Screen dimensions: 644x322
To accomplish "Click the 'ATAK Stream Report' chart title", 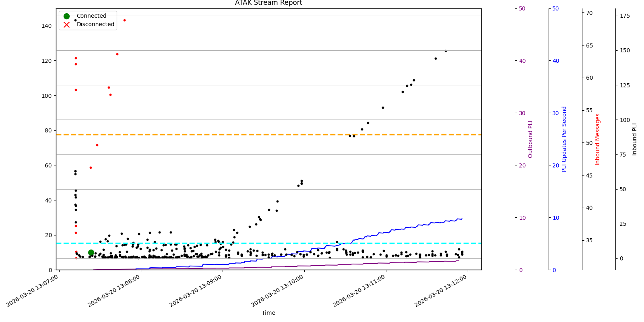I will [x=268, y=3].
